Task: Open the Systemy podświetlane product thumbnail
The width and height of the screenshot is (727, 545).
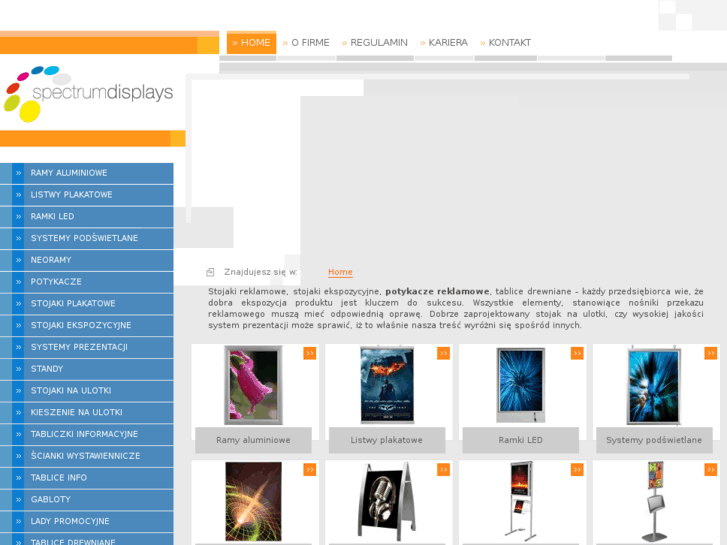Action: [653, 385]
